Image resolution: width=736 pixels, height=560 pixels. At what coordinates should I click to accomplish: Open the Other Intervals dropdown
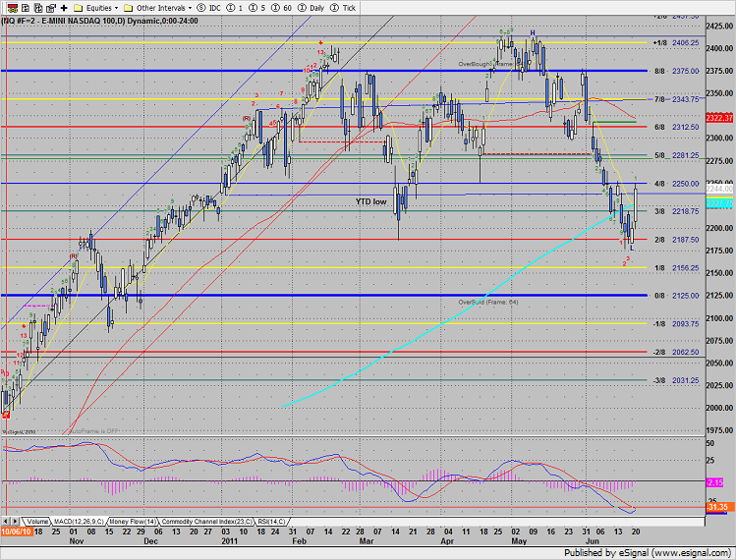tap(157, 8)
